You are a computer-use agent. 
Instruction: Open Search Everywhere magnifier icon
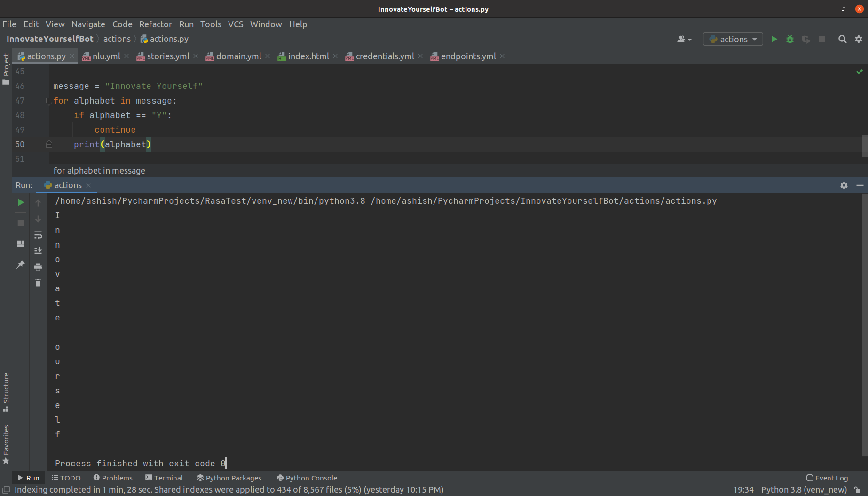(x=843, y=40)
